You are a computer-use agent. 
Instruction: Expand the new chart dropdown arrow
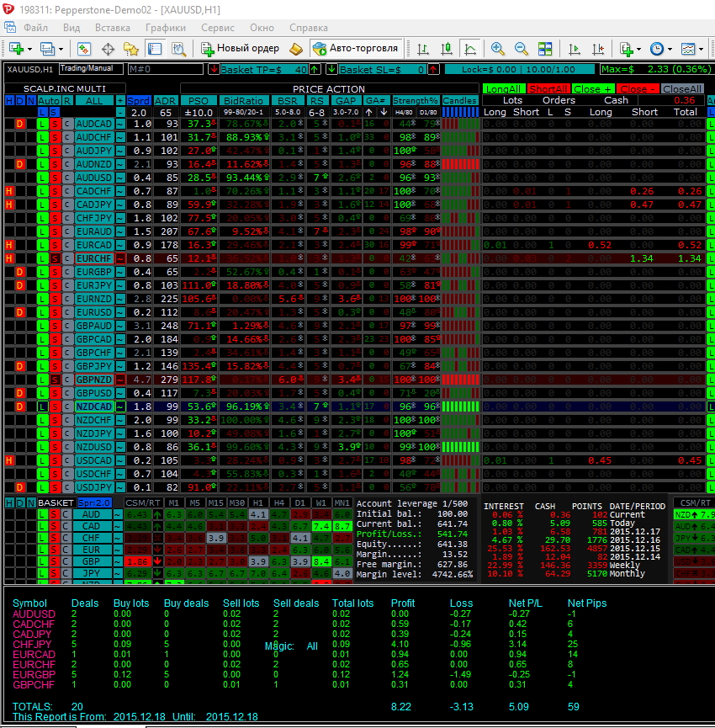(29, 49)
